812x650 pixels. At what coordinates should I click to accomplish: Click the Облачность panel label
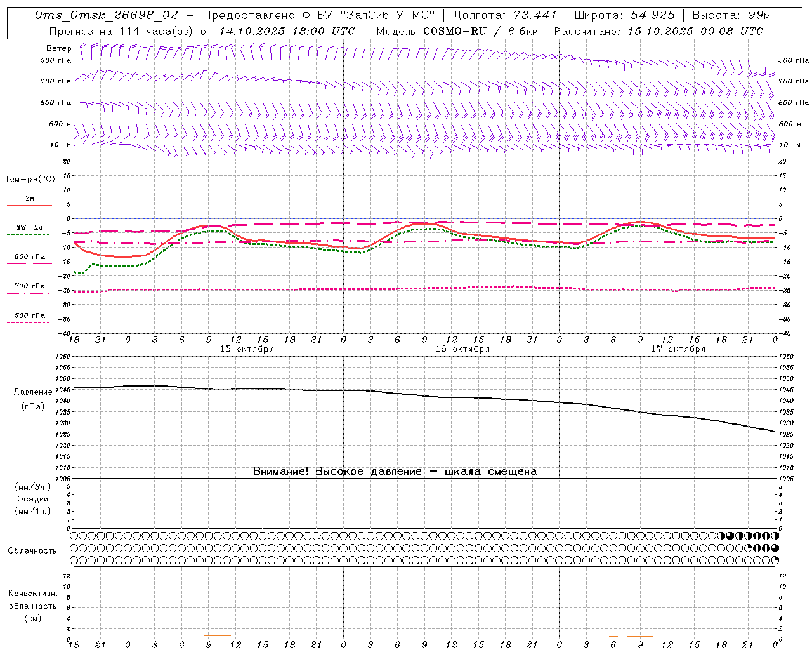32,551
